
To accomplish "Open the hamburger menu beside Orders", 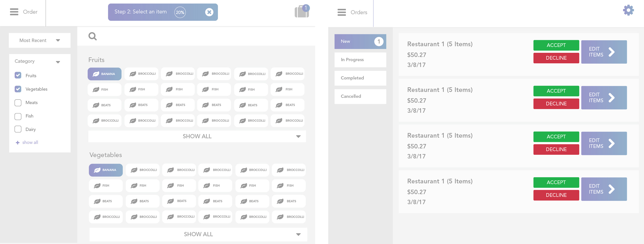I will 341,12.
